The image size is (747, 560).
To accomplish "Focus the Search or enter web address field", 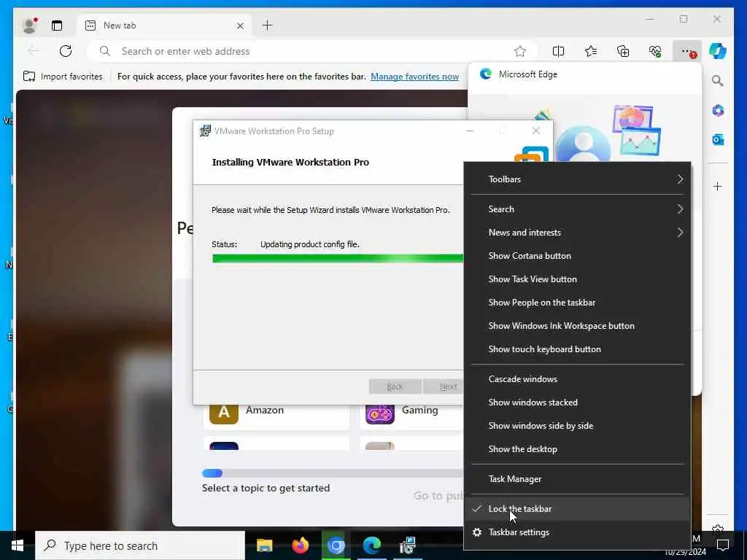I will [312, 51].
